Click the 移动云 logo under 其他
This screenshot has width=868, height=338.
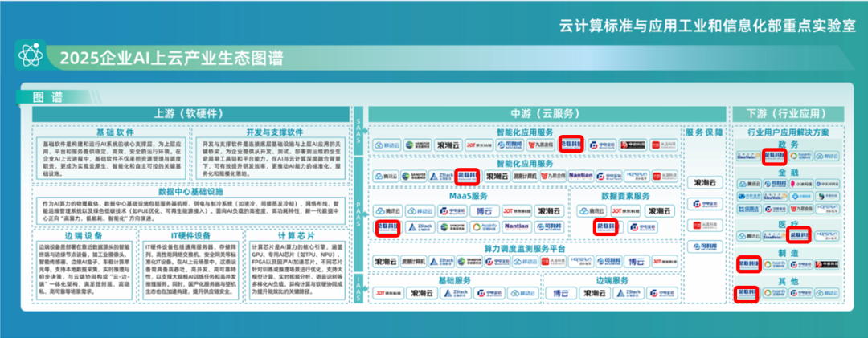(827, 292)
